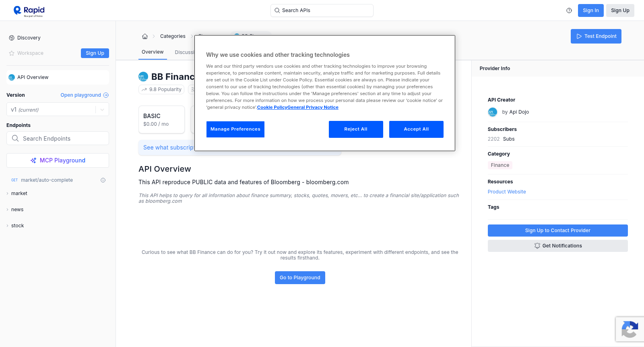Image resolution: width=644 pixels, height=347 pixels.
Task: Select API Overview in sidebar
Action: pos(58,77)
